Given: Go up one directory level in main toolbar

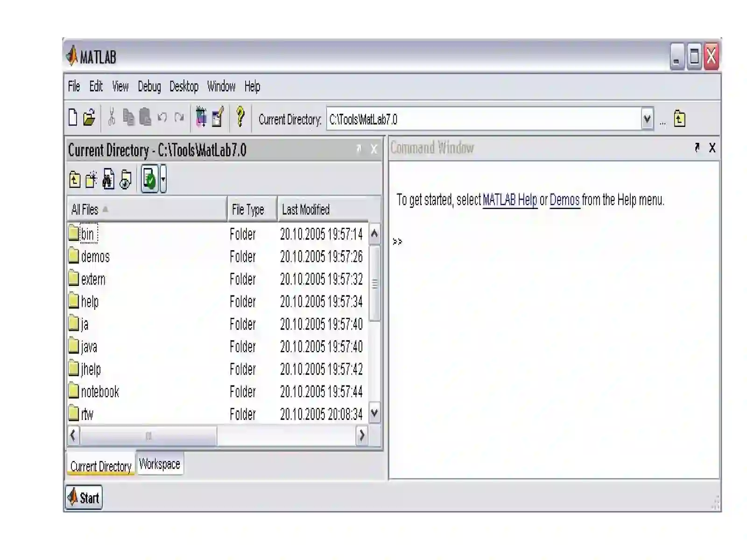Looking at the screenshot, I should [x=679, y=119].
